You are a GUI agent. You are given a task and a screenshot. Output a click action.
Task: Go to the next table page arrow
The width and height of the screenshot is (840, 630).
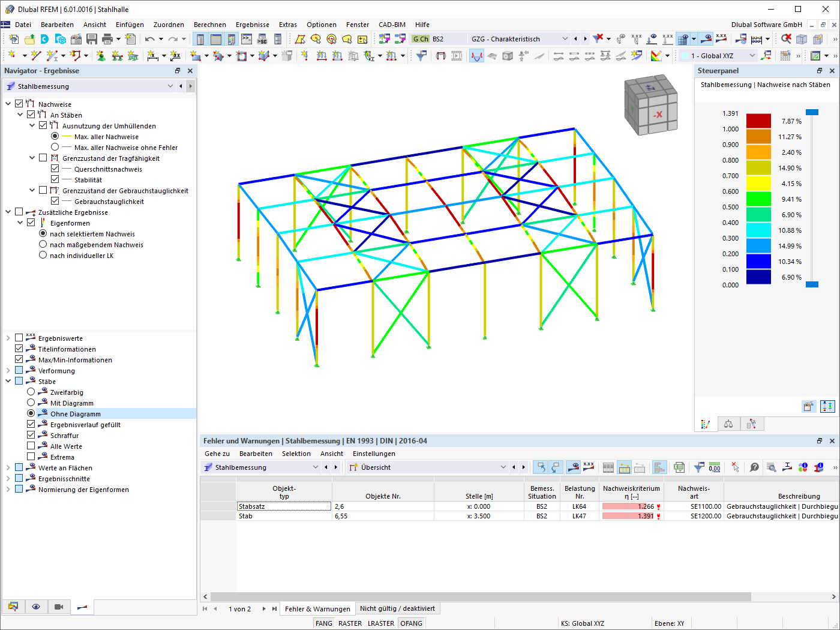[x=264, y=608]
